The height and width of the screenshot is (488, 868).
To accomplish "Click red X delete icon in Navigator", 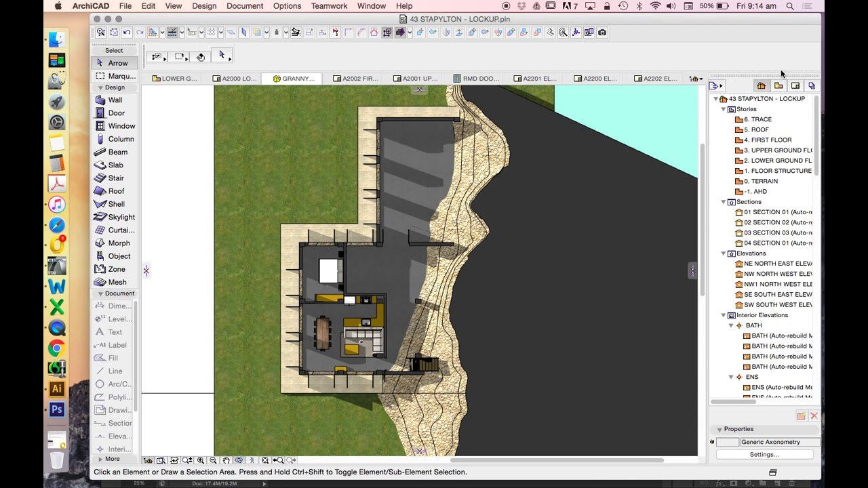I will [814, 416].
